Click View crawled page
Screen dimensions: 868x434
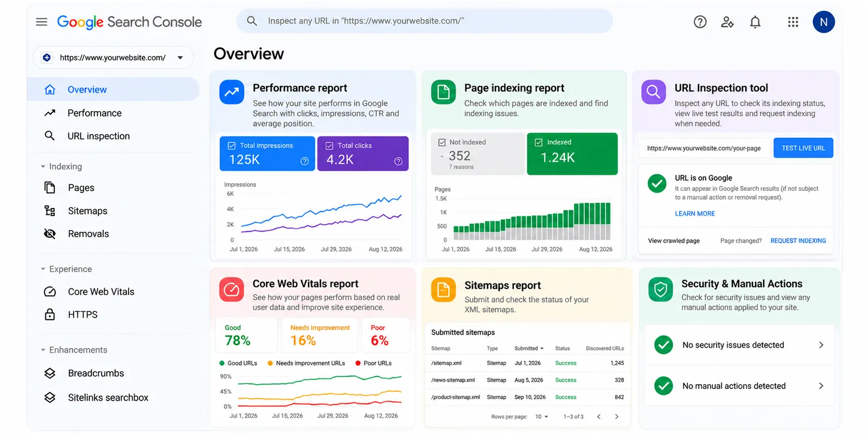coord(674,241)
